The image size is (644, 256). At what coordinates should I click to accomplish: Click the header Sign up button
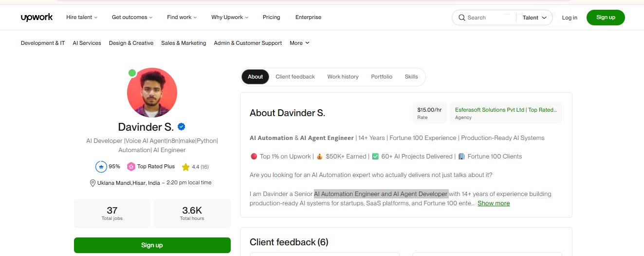[606, 18]
